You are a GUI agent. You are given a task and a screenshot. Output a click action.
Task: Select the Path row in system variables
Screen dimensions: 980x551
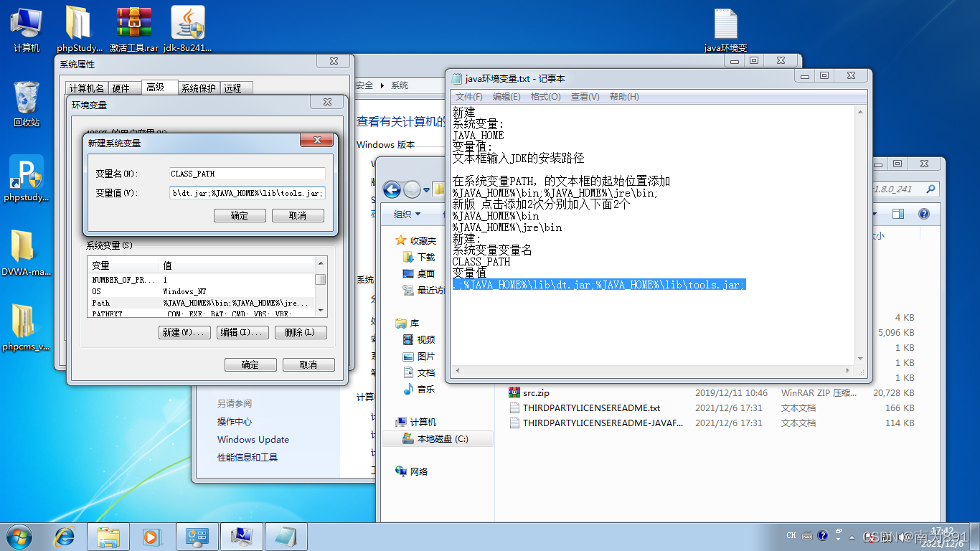202,303
